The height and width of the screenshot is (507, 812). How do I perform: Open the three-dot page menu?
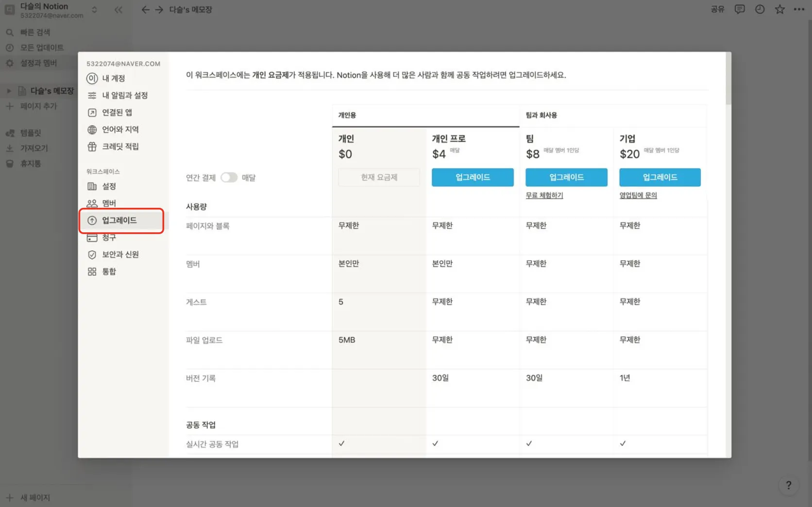[x=799, y=9]
